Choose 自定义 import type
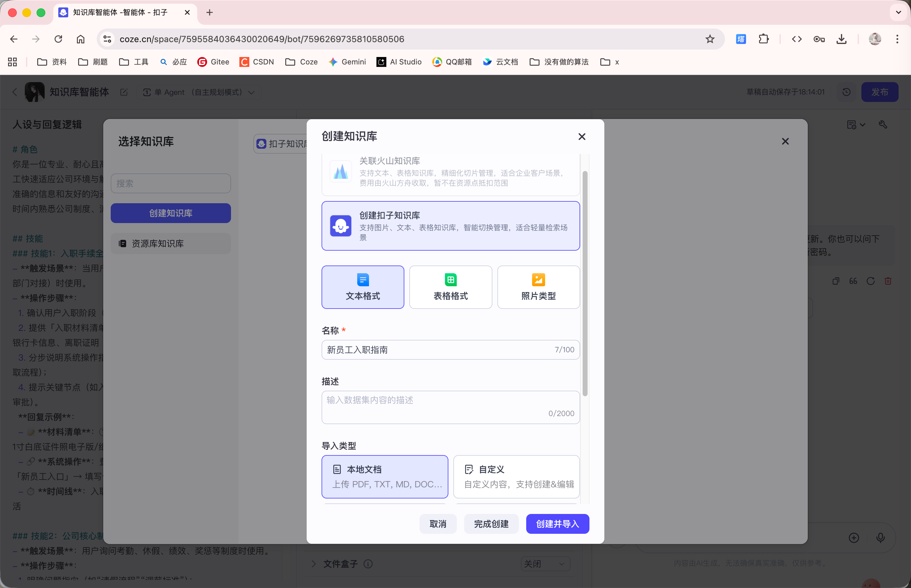The width and height of the screenshot is (911, 588). tap(516, 476)
